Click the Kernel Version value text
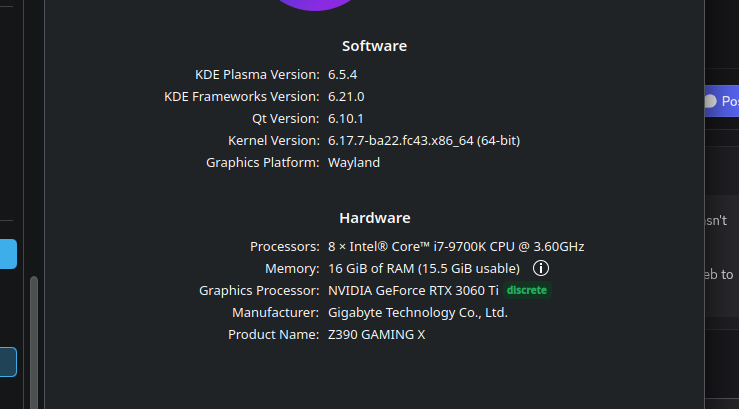The image size is (739, 409). tap(423, 140)
